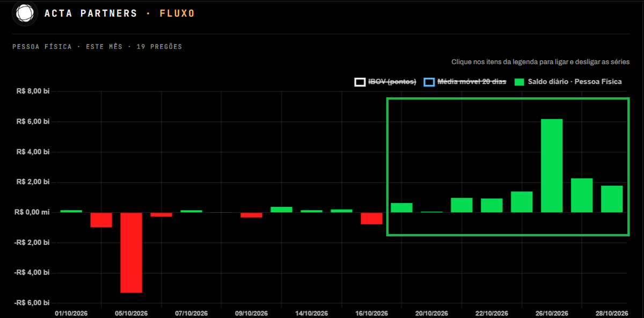This screenshot has width=644, height=318.
Task: Click the '-R$ 6,00 bi' axis label
Action: click(x=31, y=302)
